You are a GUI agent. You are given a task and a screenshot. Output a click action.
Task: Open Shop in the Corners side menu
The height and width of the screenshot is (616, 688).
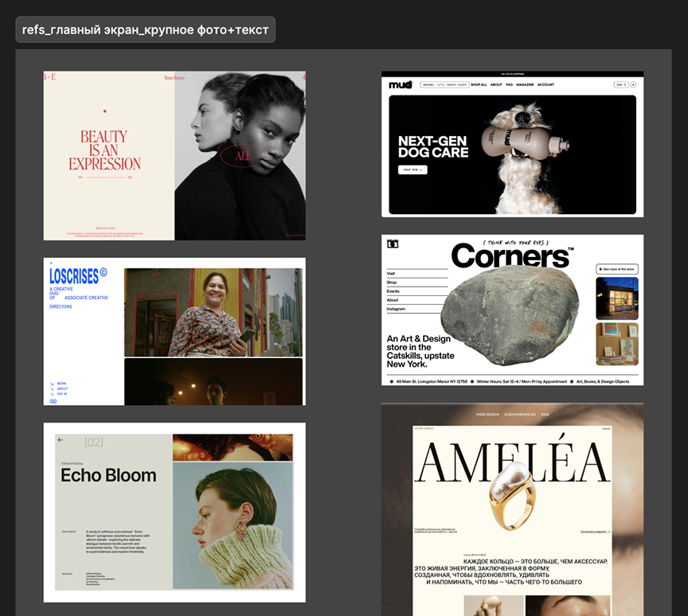click(392, 283)
